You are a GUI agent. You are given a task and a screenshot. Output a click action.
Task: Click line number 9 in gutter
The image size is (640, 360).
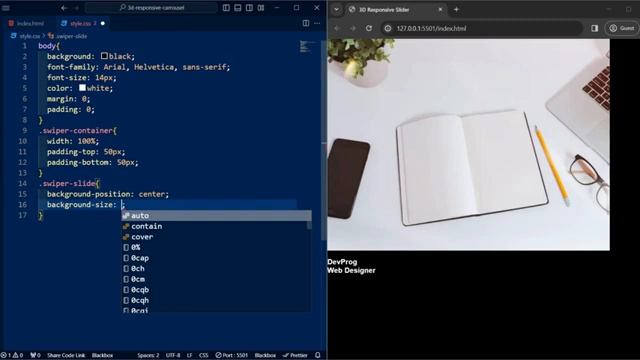[24, 131]
